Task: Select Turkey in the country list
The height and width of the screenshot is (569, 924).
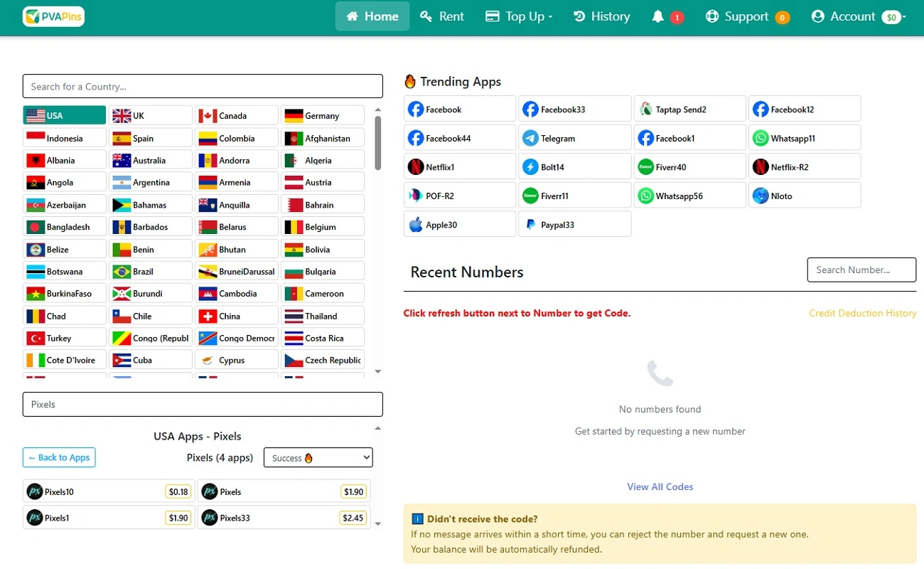Action: (x=65, y=338)
